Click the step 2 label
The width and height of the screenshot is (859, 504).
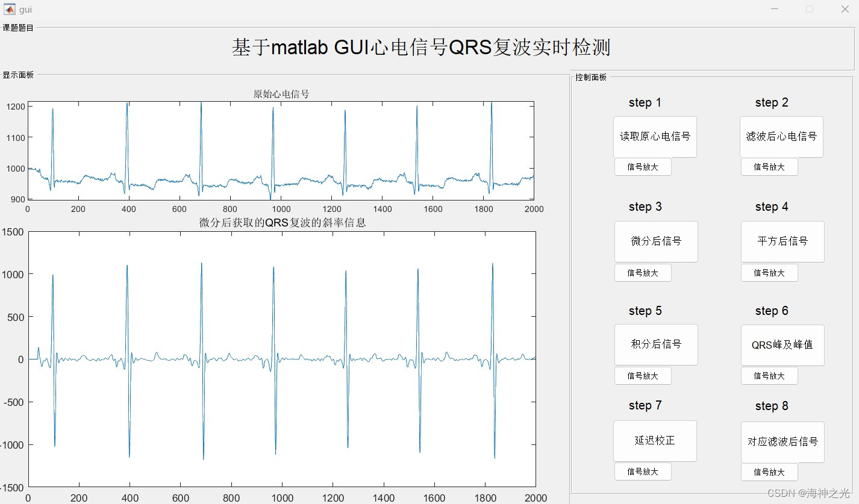[772, 103]
